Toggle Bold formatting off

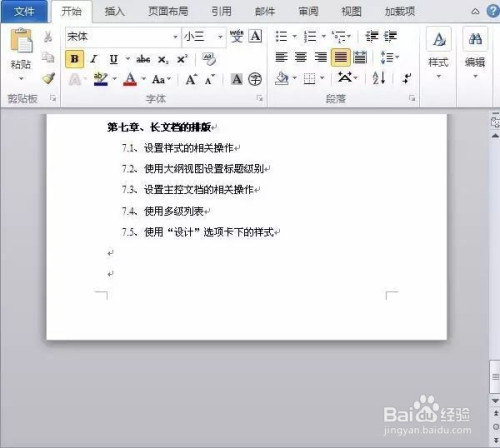pyautogui.click(x=75, y=59)
